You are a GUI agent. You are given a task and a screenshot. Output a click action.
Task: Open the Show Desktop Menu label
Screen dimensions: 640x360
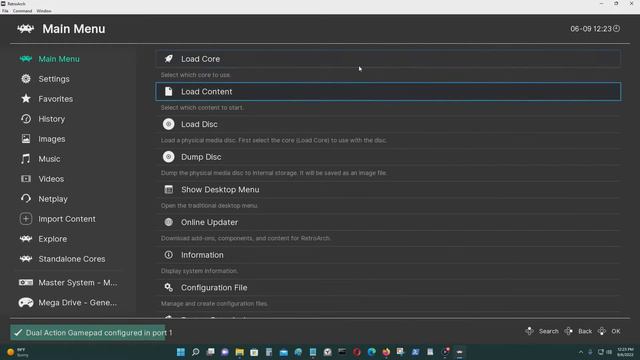pos(220,189)
